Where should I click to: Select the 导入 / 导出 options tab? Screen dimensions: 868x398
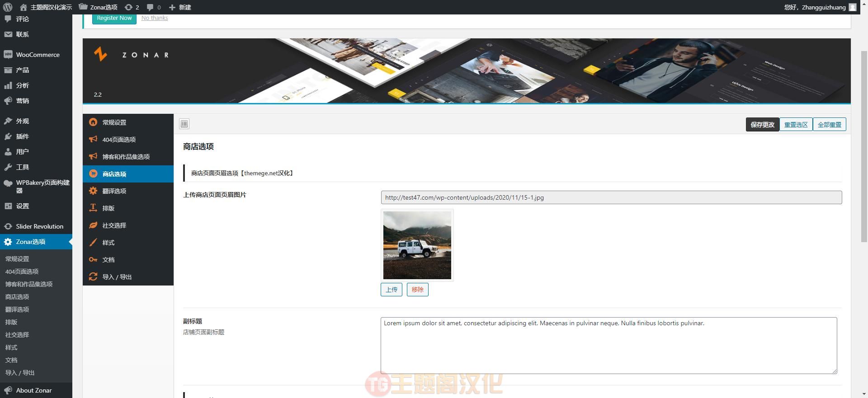click(x=128, y=277)
